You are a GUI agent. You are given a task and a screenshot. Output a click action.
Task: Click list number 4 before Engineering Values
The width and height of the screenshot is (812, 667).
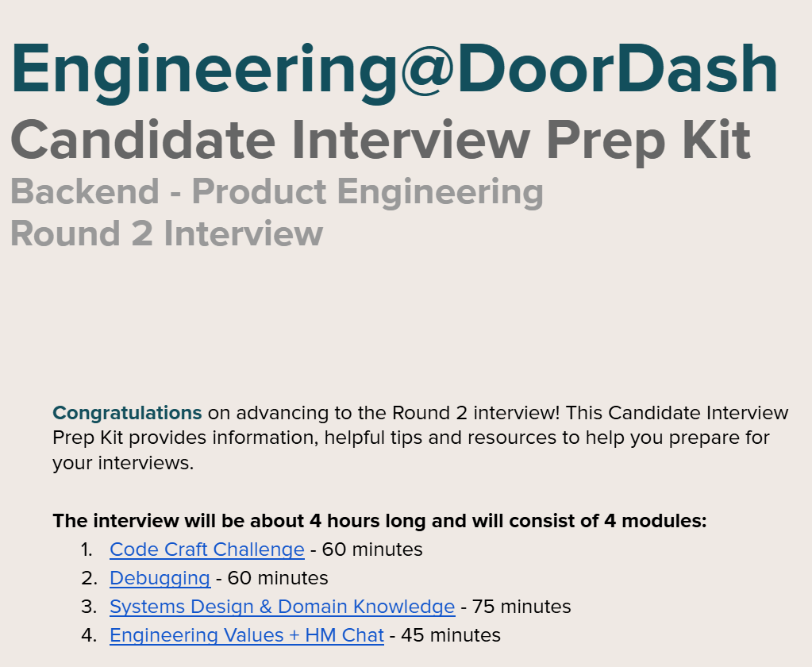tap(88, 635)
